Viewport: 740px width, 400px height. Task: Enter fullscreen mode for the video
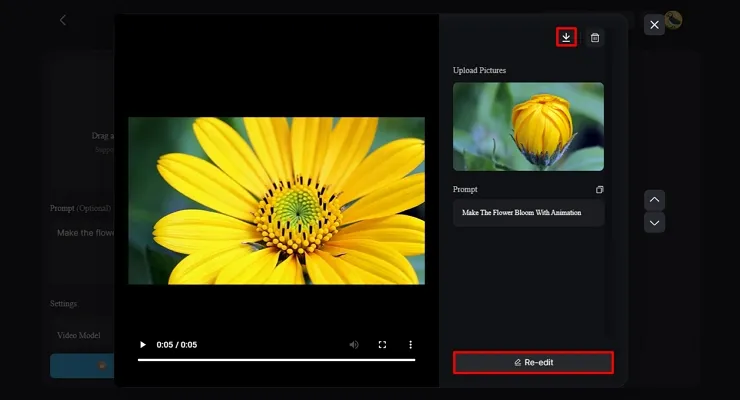pyautogui.click(x=382, y=345)
